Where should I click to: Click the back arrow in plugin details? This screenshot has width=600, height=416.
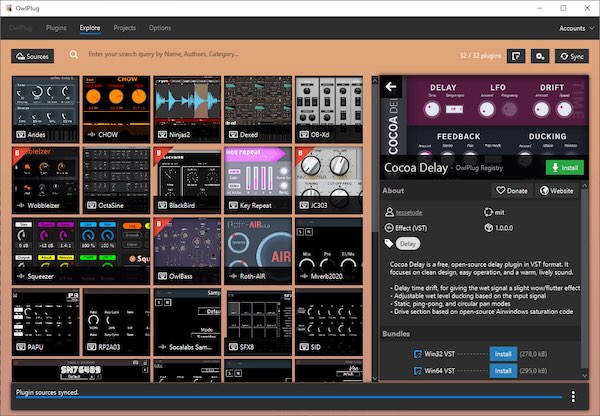click(x=391, y=88)
